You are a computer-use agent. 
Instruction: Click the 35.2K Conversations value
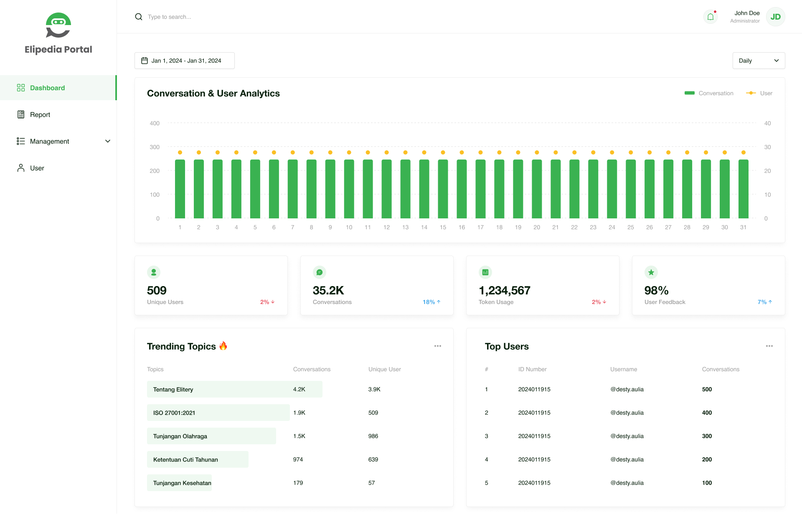(328, 290)
